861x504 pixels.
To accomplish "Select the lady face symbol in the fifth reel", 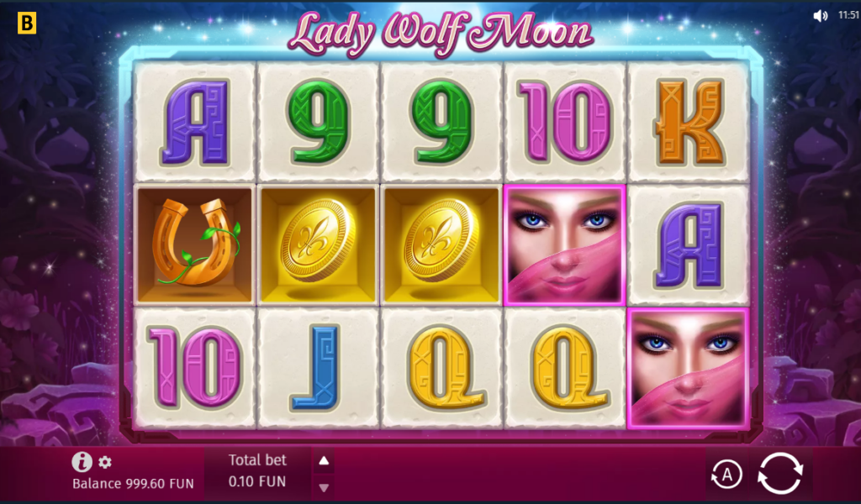I will 688,368.
